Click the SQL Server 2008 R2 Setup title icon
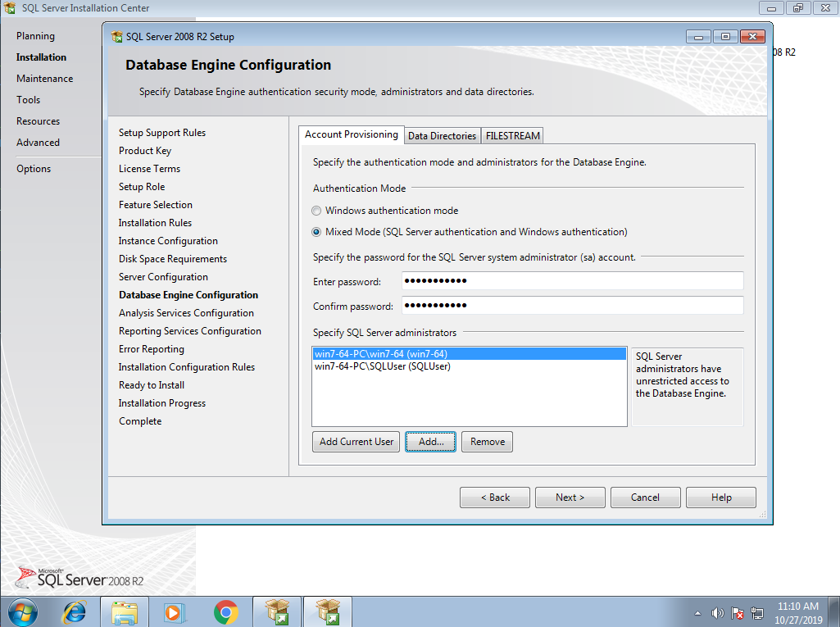 click(x=116, y=37)
